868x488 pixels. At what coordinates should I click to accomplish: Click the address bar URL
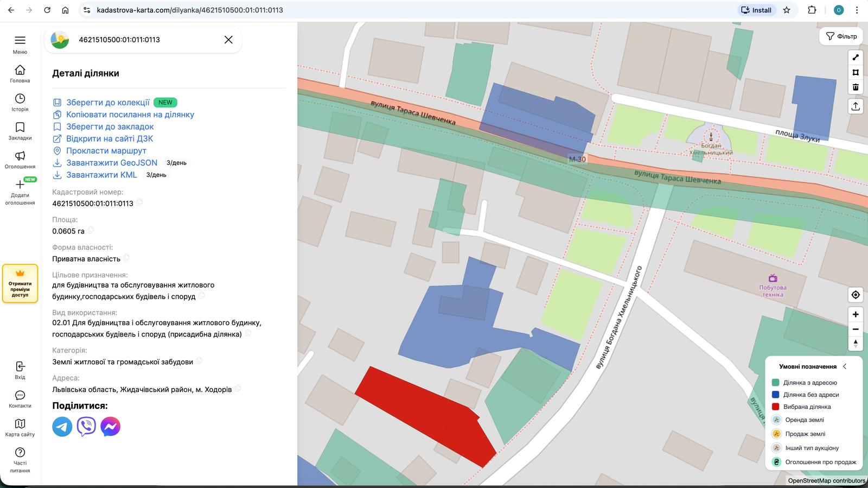190,10
